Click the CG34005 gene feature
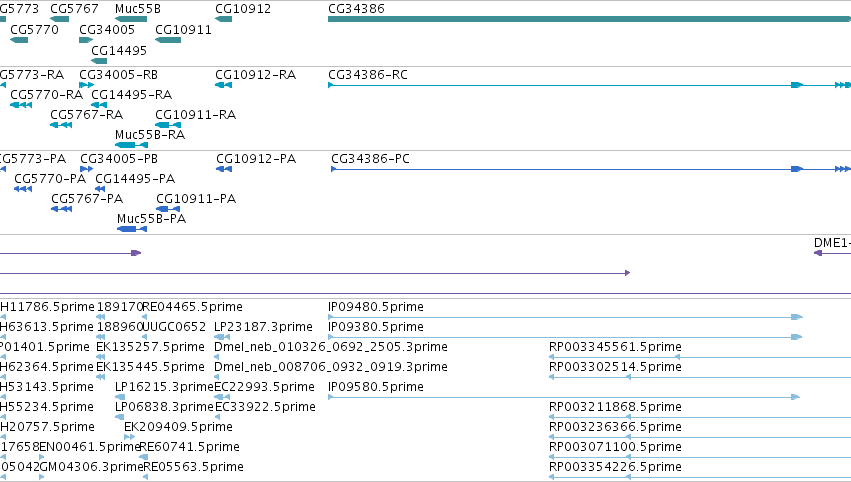The height and width of the screenshot is (482, 851). coord(86,40)
